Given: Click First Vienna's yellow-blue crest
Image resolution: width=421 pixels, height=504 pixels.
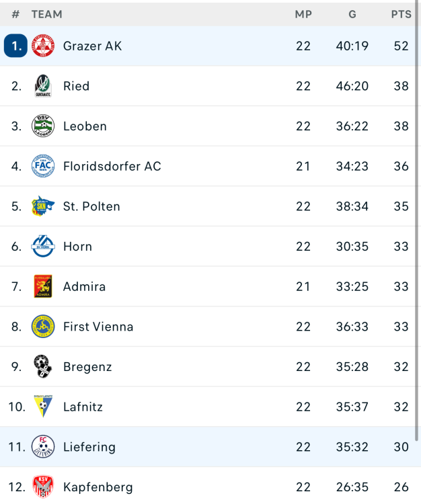Looking at the screenshot, I should [x=43, y=327].
